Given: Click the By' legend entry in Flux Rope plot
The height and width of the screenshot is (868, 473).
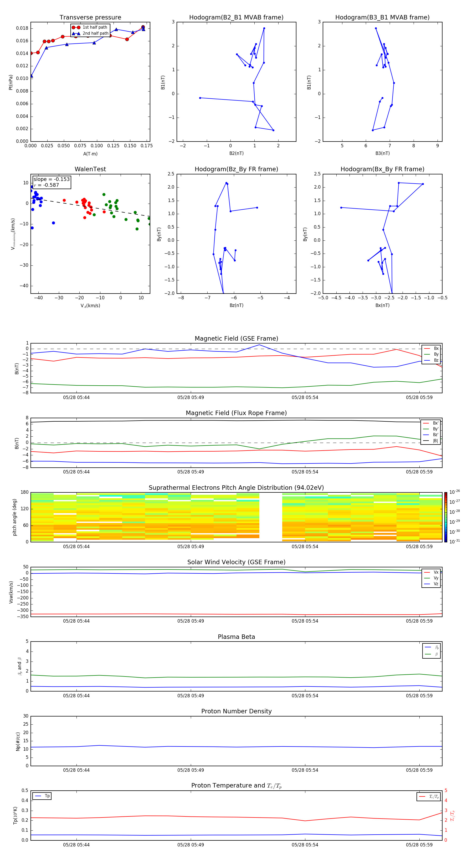Looking at the screenshot, I should 431,429.
